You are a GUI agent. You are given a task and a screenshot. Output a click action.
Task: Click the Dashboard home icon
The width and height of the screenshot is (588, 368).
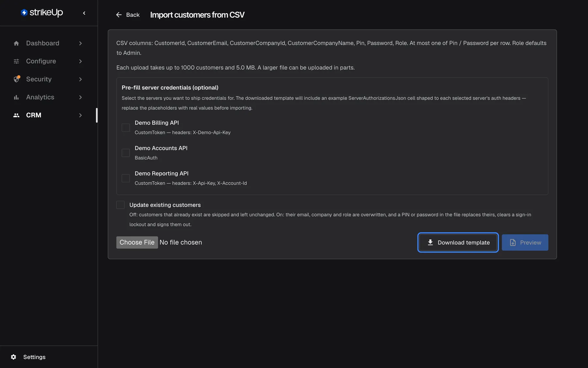coord(16,43)
